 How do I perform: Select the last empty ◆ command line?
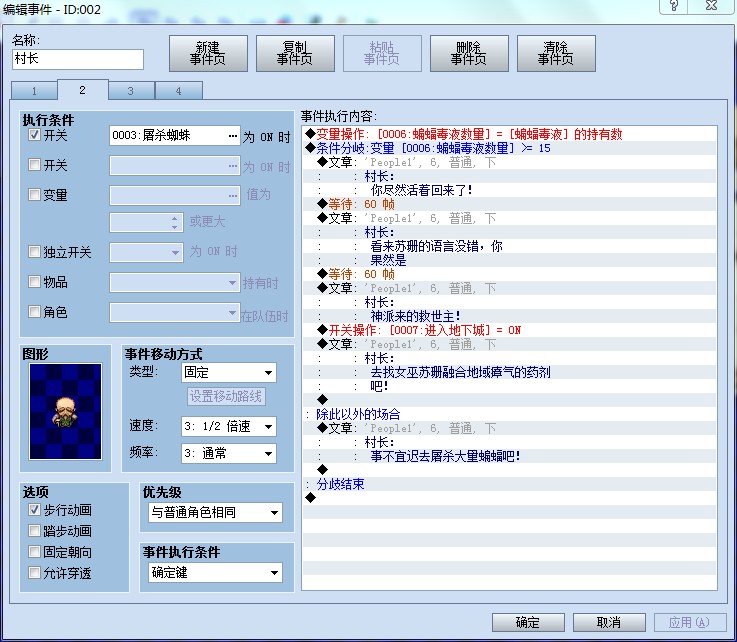pos(510,498)
